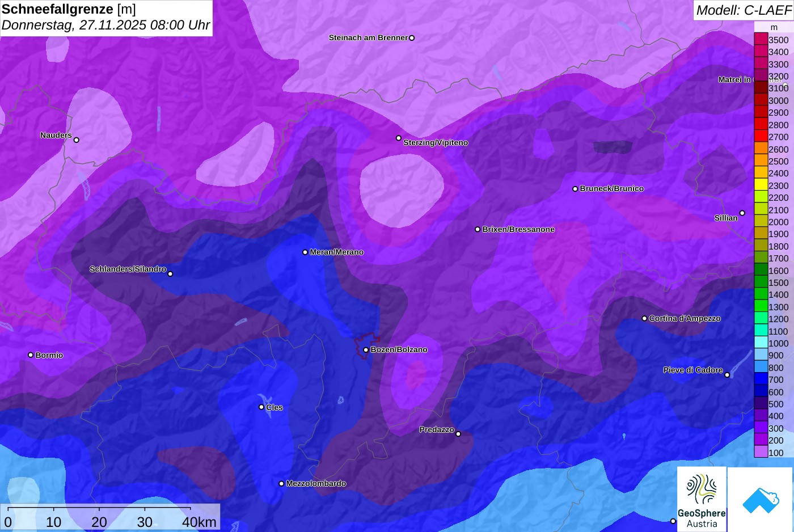Click the Predazzo location dot
The height and width of the screenshot is (532, 794).
click(458, 434)
